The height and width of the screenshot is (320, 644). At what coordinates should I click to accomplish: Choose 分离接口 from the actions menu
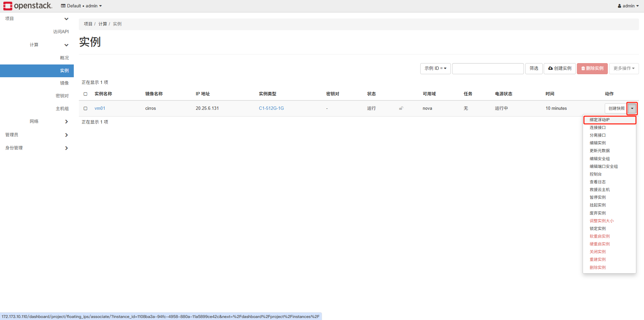click(609, 135)
